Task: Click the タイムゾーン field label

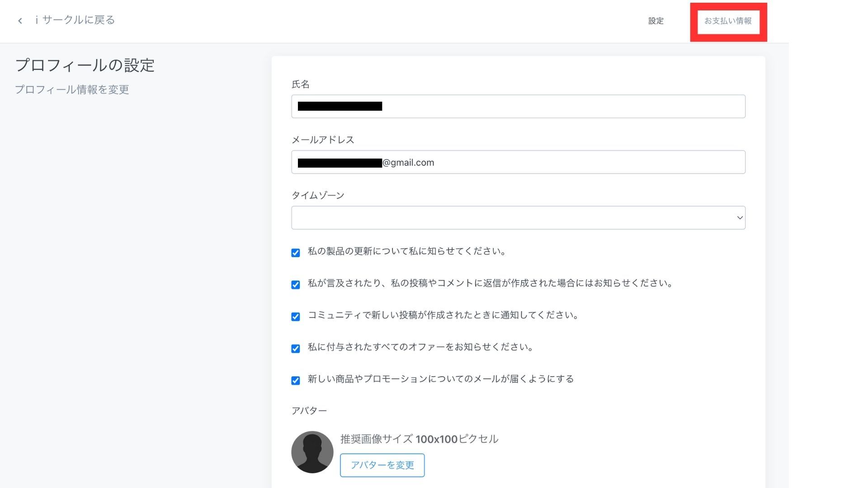Action: pyautogui.click(x=318, y=195)
